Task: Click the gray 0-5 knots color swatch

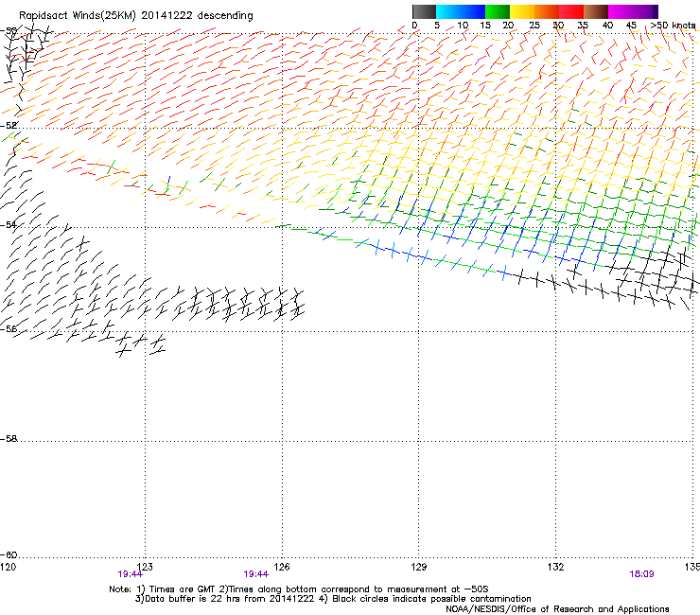Action: [424, 11]
